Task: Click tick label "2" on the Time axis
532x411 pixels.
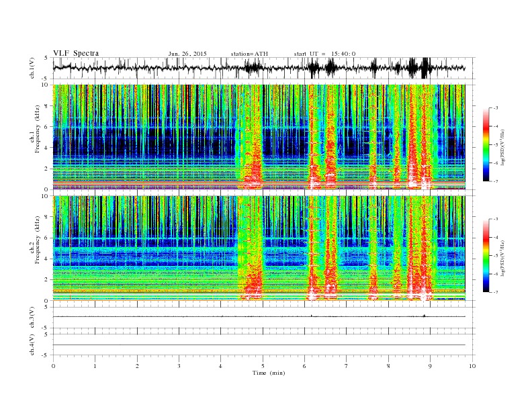Action: pos(137,366)
